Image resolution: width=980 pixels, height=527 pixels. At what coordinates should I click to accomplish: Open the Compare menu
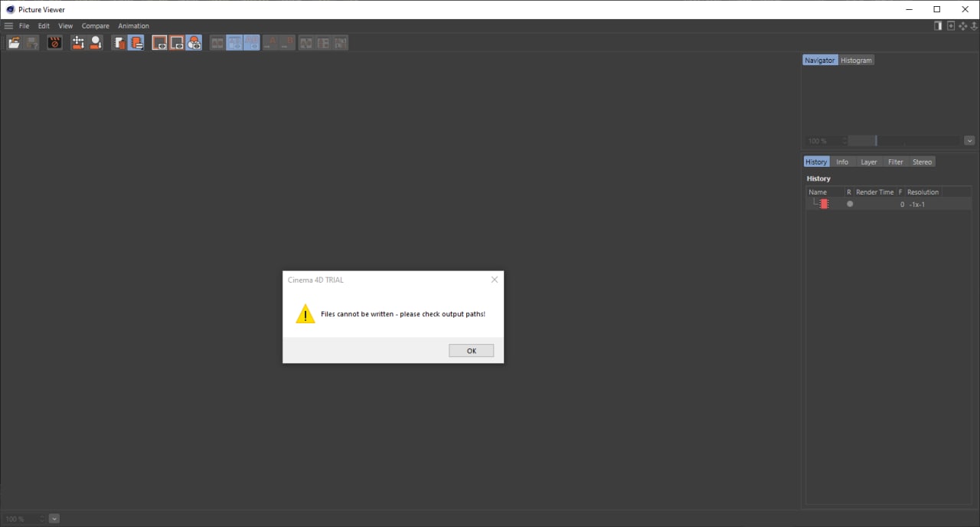click(96, 26)
